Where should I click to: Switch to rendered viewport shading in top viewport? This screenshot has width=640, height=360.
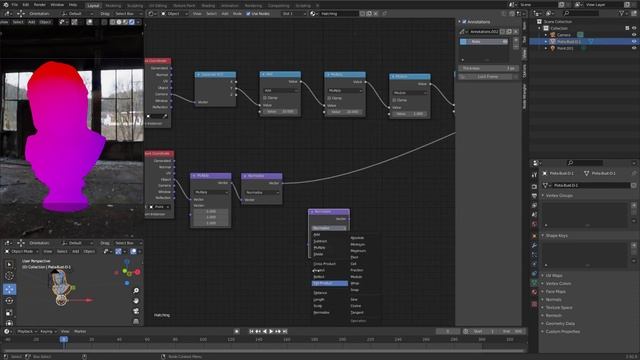tap(132, 22)
